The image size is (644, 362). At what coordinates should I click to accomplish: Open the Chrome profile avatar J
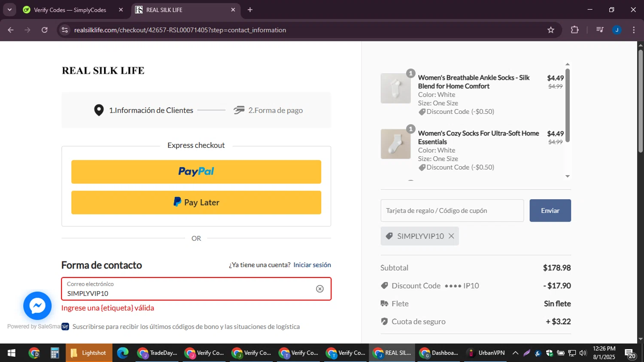[x=617, y=30]
